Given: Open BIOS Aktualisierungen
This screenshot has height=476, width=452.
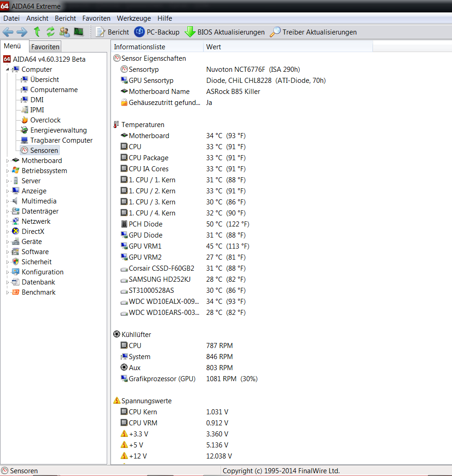Looking at the screenshot, I should [x=225, y=32].
